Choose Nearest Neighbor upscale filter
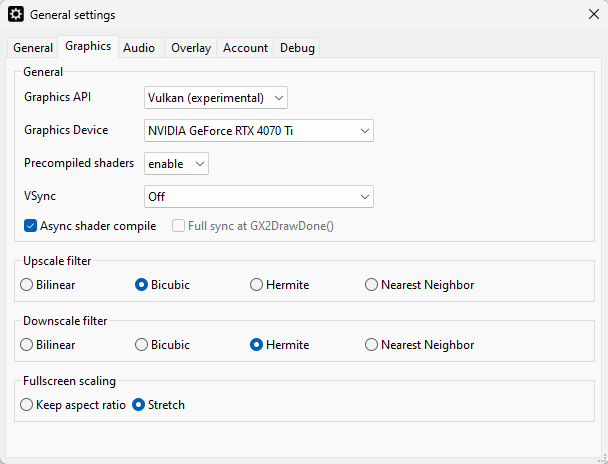The height and width of the screenshot is (464, 608). coord(372,285)
